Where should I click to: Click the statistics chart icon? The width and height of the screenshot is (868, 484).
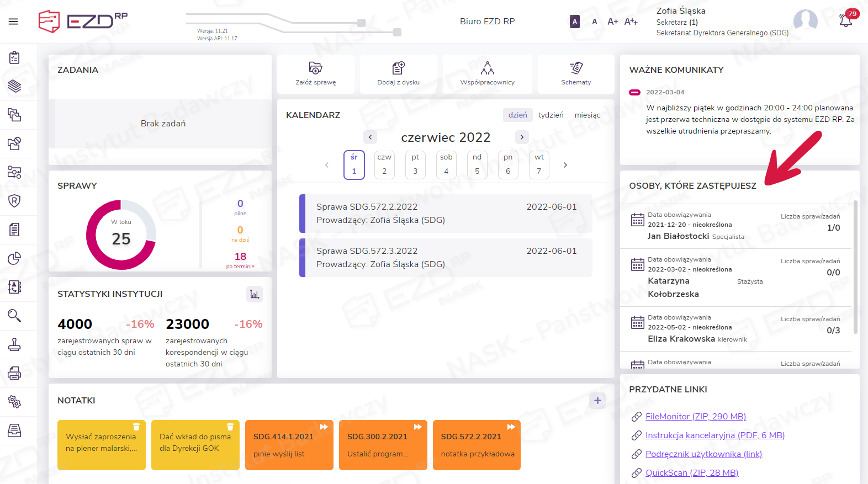pos(254,294)
